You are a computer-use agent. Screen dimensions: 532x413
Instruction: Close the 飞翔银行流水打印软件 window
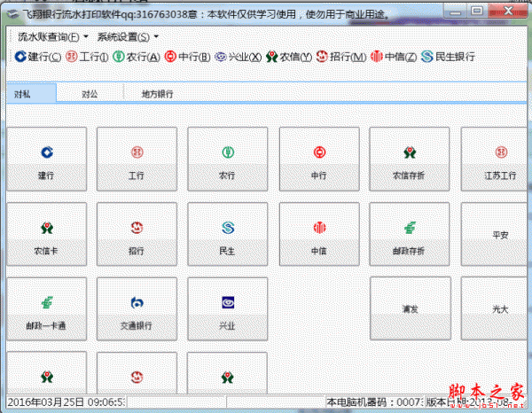[508, 12]
